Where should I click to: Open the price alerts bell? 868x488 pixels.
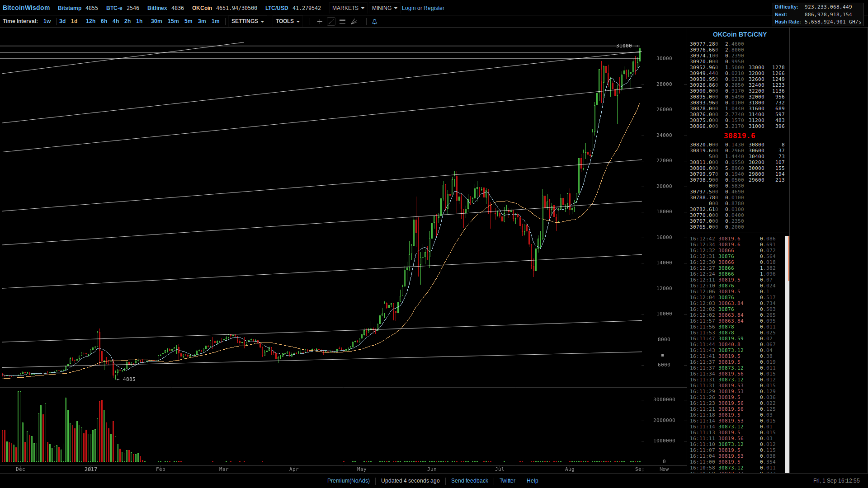(x=374, y=21)
